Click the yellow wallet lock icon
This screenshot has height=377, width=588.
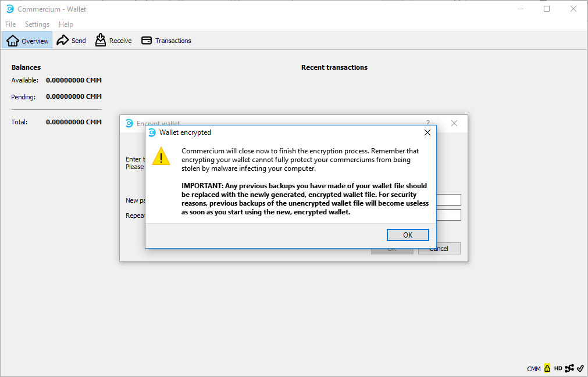547,368
